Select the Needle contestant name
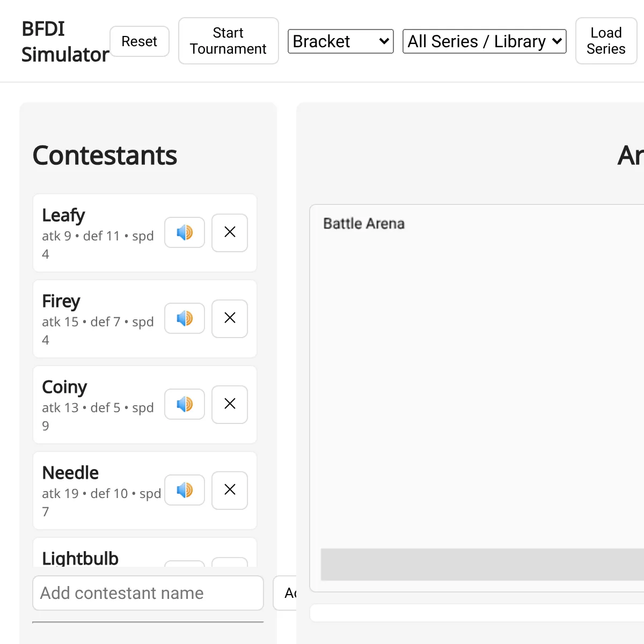 pyautogui.click(x=70, y=473)
